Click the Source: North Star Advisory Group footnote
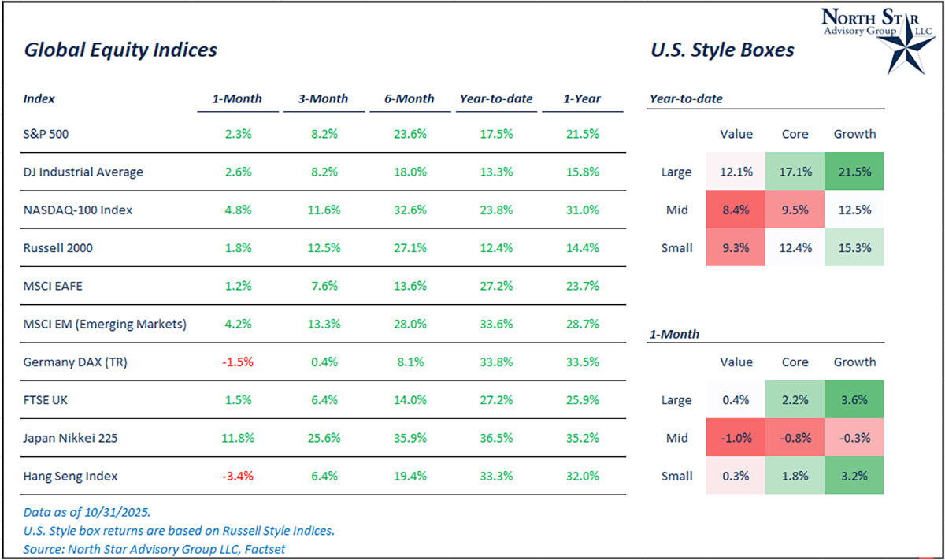The image size is (945, 560). (154, 548)
